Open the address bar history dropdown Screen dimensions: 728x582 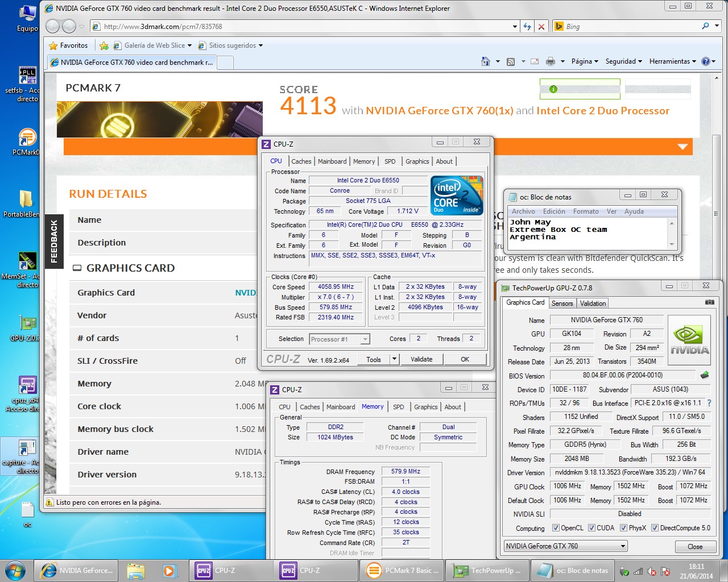[515, 26]
